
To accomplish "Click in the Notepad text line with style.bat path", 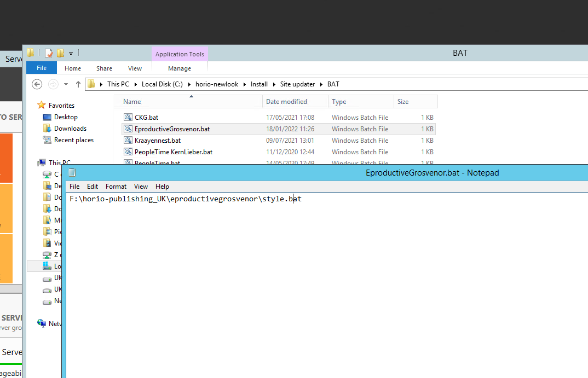I will [186, 199].
